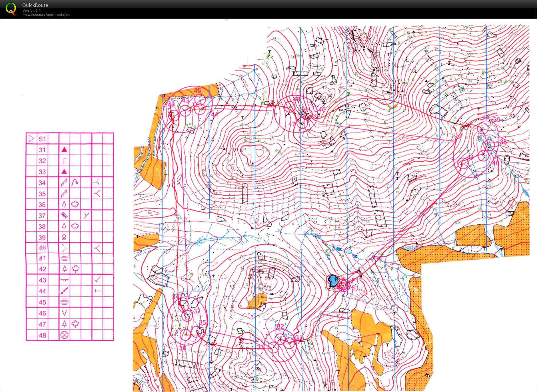Select control code 34 in description table

[42, 183]
